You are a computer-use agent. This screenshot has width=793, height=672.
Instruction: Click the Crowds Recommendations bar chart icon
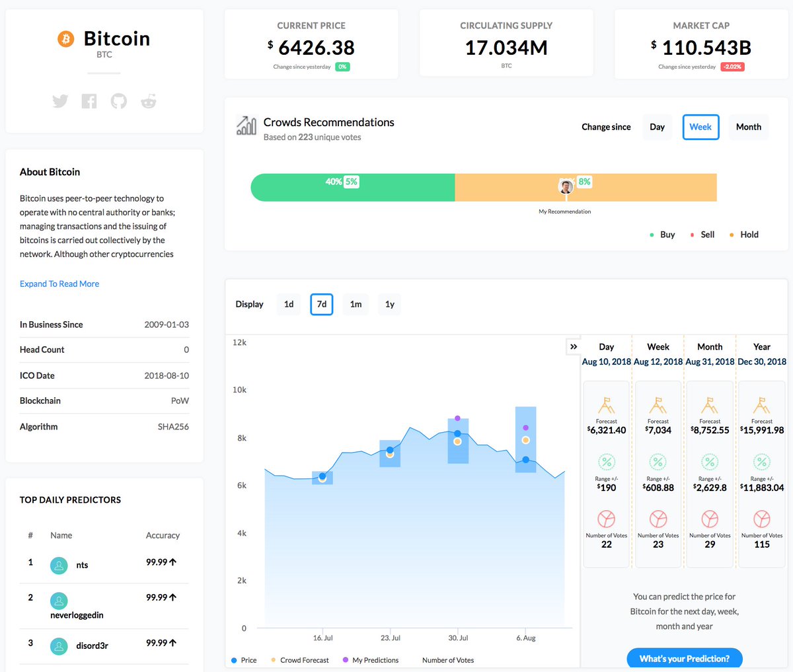point(246,126)
